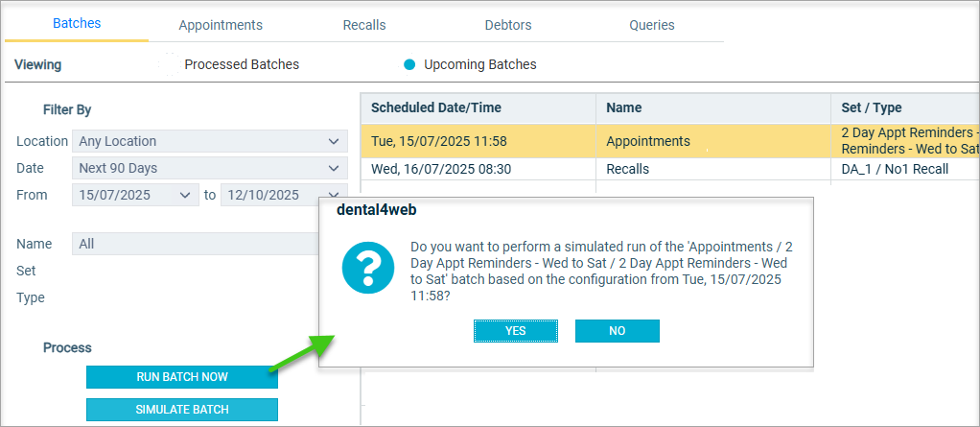Image resolution: width=980 pixels, height=427 pixels.
Task: Select the Upcoming Batches radio button
Action: (x=409, y=64)
